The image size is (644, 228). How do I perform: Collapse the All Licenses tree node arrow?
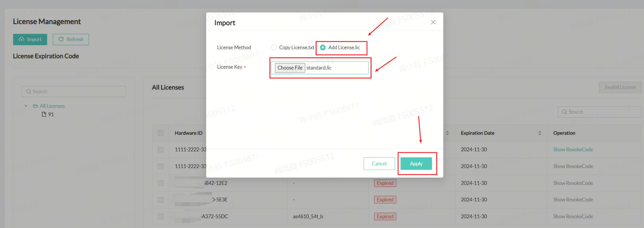[x=26, y=106]
